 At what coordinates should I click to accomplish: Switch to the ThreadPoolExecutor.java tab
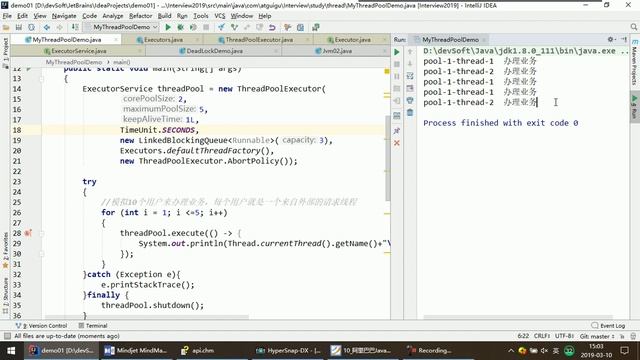tap(259, 40)
